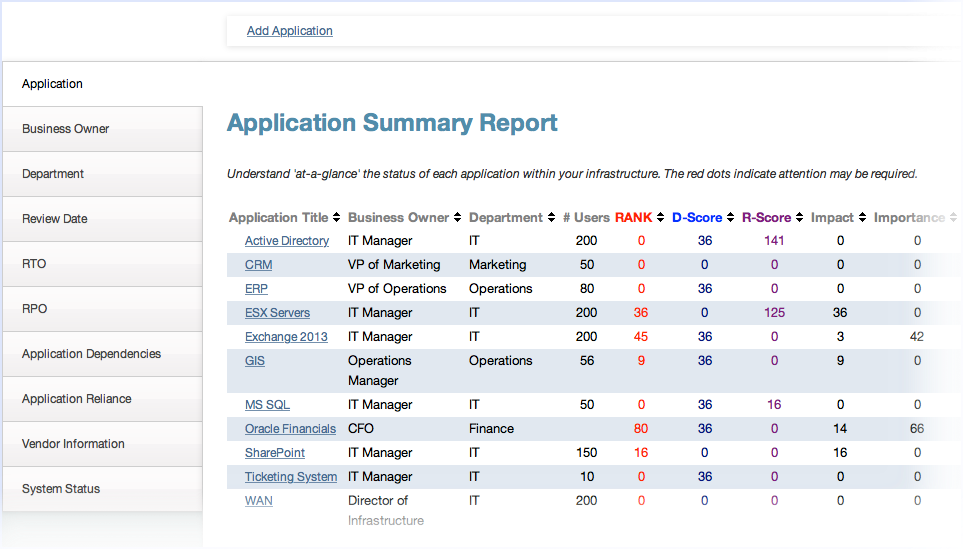
Task: Click the Finance department cell
Action: point(491,429)
